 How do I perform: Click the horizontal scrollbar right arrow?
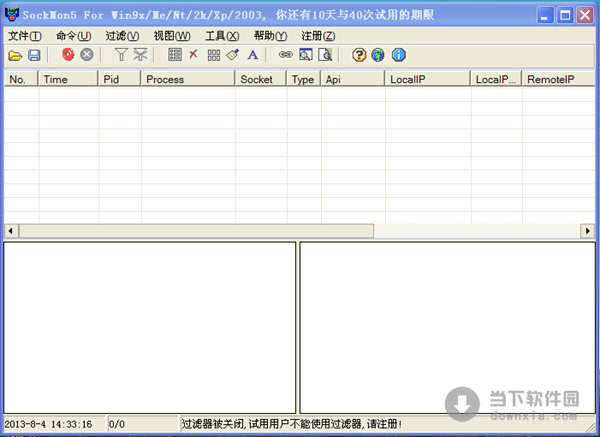click(x=588, y=231)
